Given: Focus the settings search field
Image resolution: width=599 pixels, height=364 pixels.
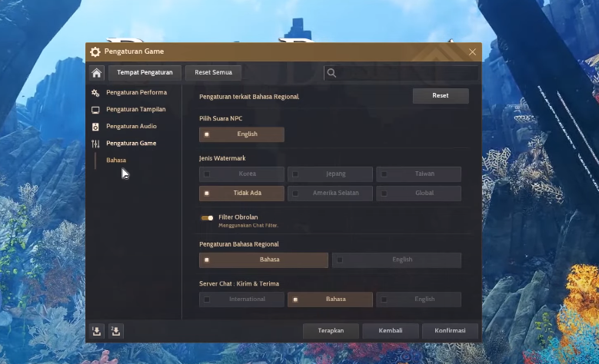Looking at the screenshot, I should pos(401,73).
